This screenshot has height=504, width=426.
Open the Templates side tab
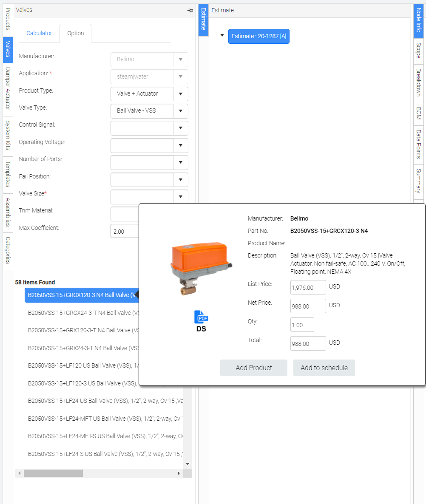(8, 174)
